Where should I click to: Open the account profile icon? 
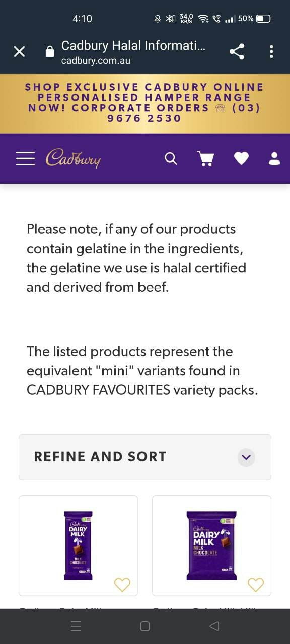[x=274, y=158]
